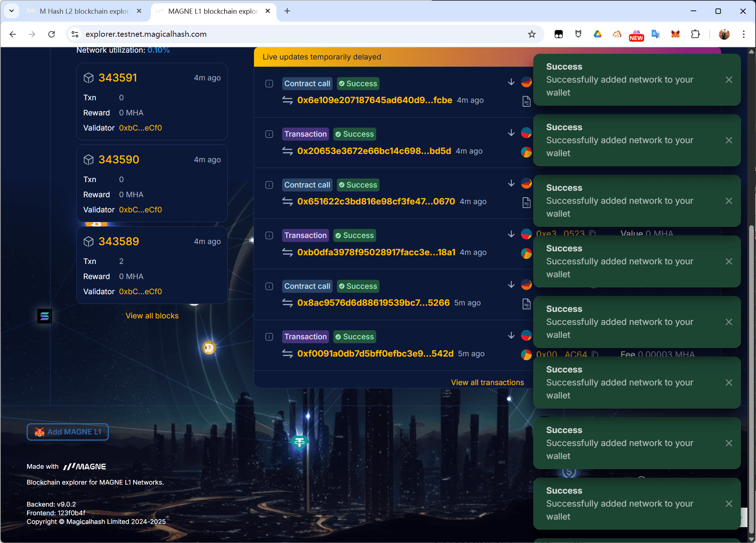
Task: Click the cube icon beside block 343591
Action: pos(88,78)
